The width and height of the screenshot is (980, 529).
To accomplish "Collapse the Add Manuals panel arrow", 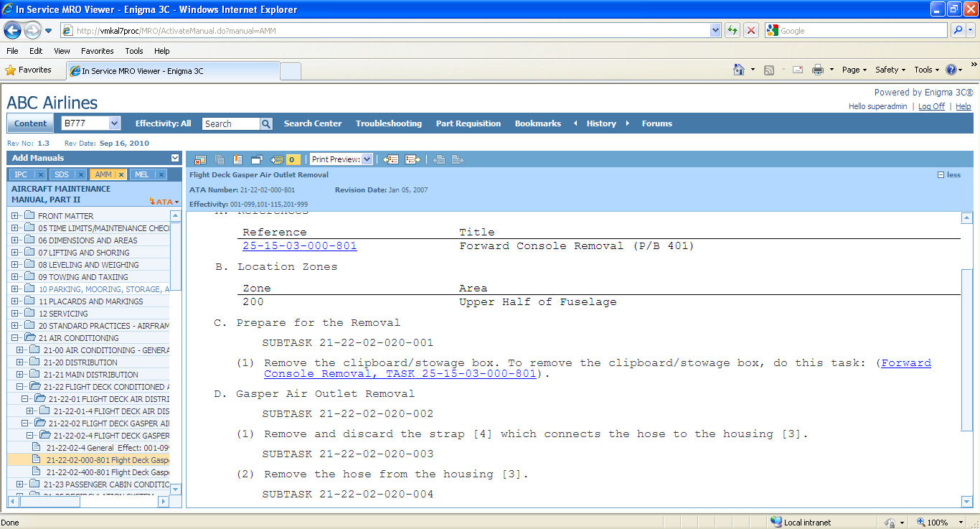I will pos(175,158).
